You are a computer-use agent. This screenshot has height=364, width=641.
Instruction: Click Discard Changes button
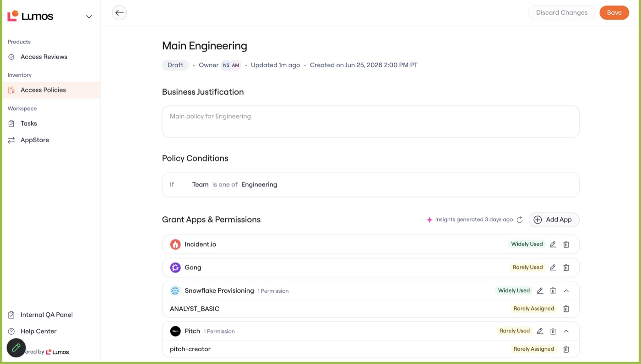coord(562,13)
